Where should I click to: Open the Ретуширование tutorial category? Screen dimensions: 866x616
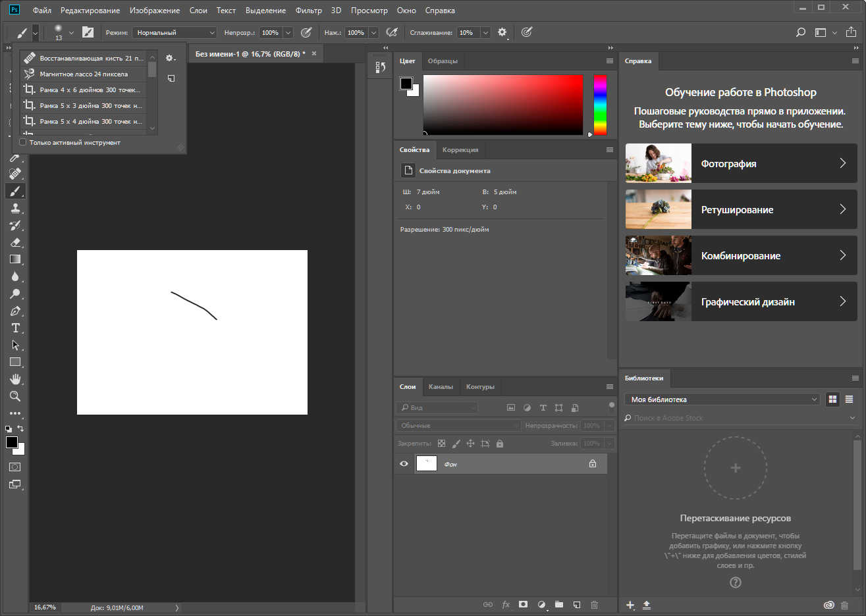tap(742, 209)
